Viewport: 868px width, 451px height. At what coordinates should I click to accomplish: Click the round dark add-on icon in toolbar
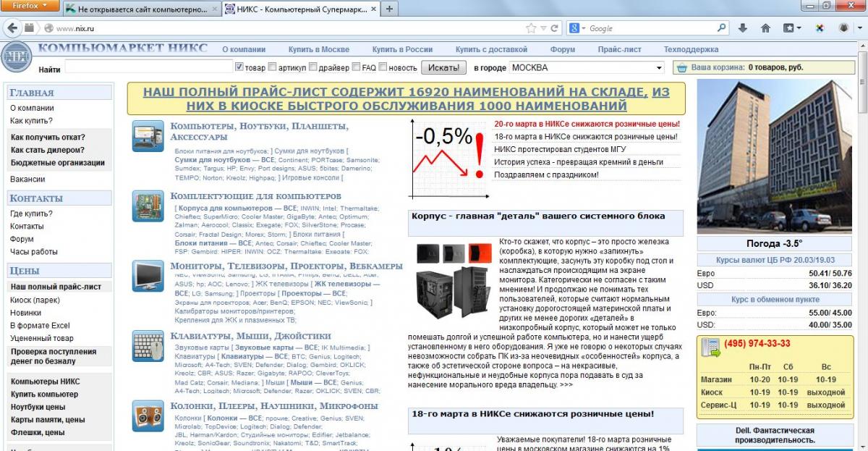coord(843,28)
